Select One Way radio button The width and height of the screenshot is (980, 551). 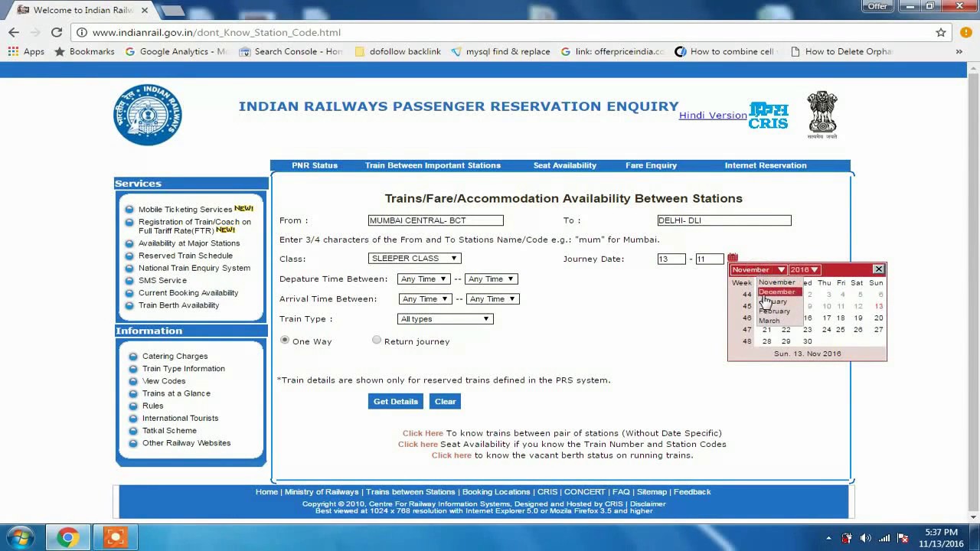click(x=285, y=340)
